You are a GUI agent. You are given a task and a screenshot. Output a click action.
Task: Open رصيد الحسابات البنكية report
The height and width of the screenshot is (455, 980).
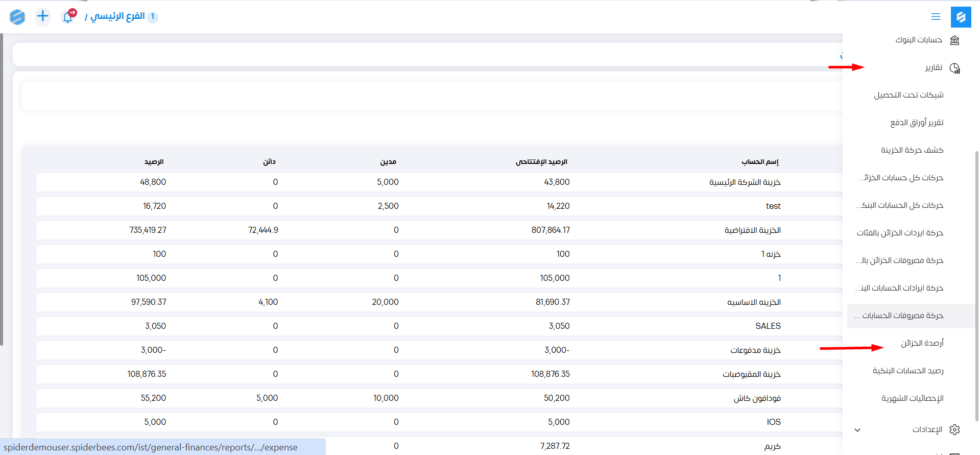(907, 371)
